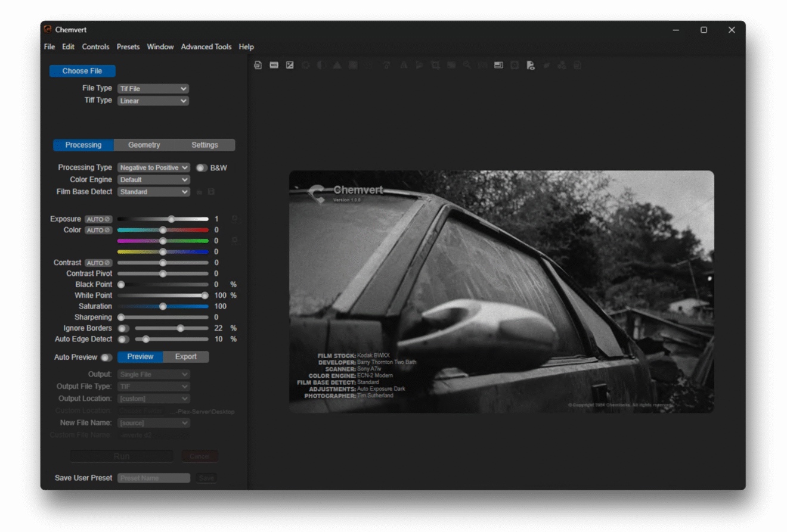The width and height of the screenshot is (787, 532).
Task: Click the export file-with-eye toolbar icon
Action: tap(531, 65)
